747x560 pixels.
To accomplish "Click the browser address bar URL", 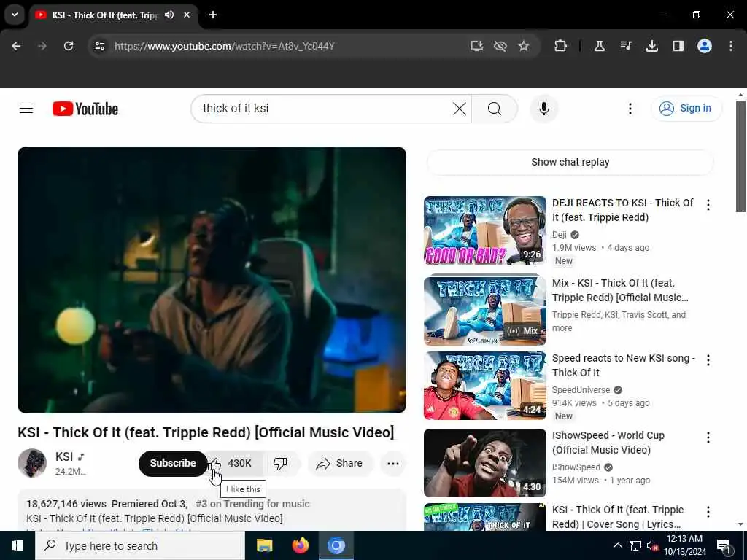I will click(x=225, y=46).
